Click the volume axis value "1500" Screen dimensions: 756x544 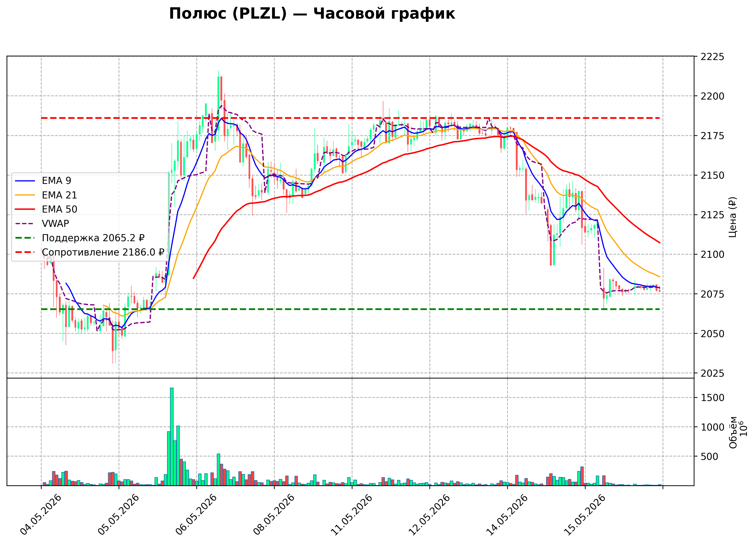712,398
